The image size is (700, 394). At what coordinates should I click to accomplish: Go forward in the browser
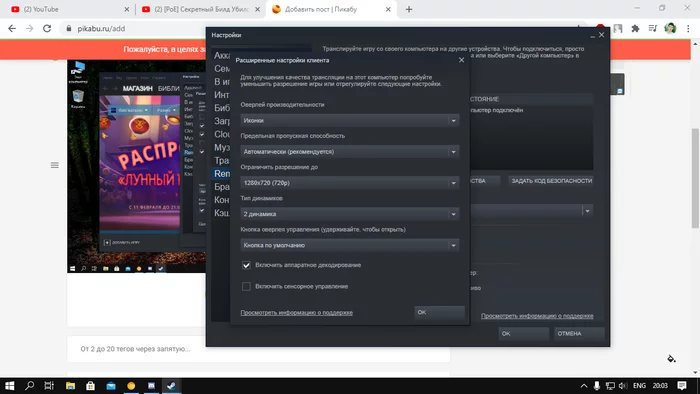pos(29,29)
